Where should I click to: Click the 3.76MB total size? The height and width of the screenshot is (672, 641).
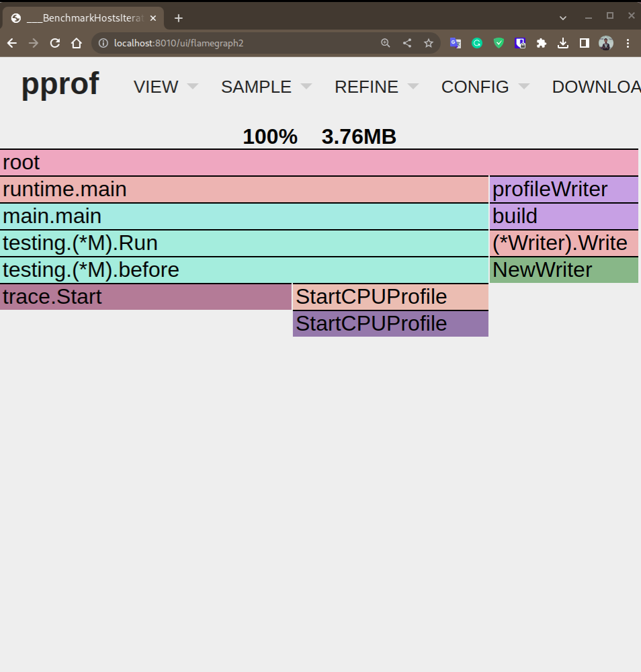[x=359, y=136]
